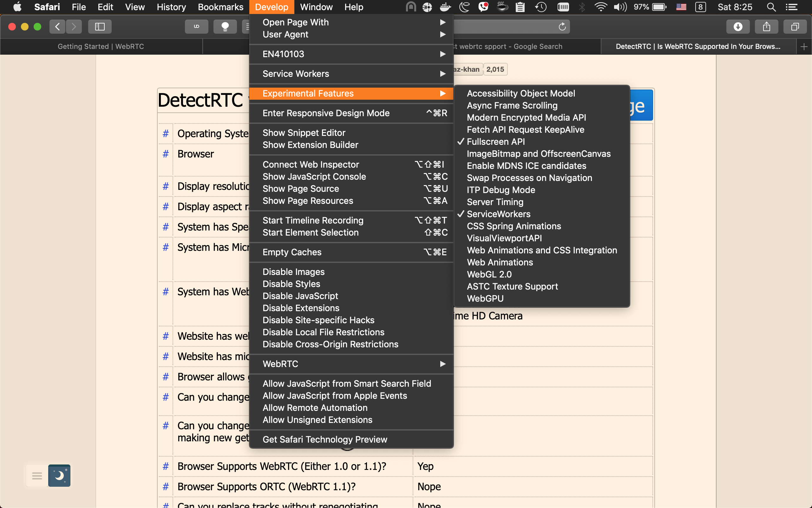Show all tabs overview icon
The height and width of the screenshot is (508, 812).
coord(795,27)
